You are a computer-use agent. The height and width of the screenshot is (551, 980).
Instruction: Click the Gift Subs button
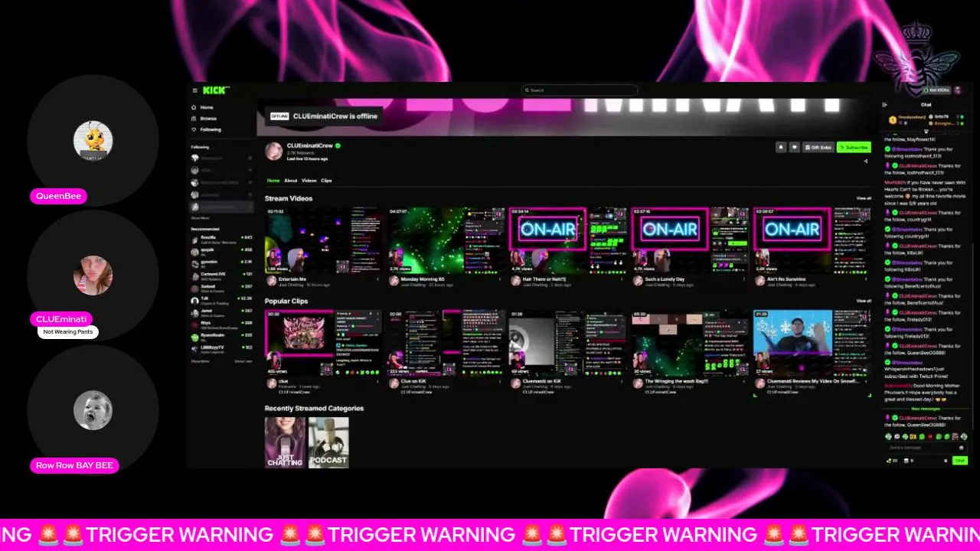click(x=818, y=147)
